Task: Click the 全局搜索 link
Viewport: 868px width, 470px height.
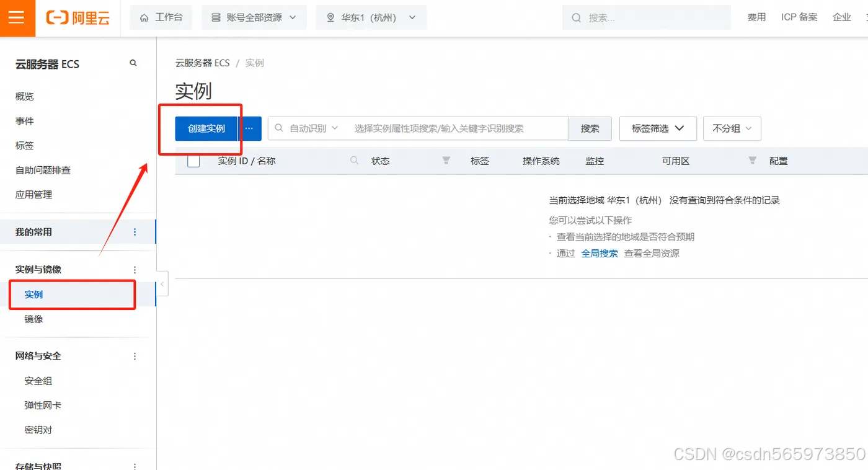Action: click(600, 254)
